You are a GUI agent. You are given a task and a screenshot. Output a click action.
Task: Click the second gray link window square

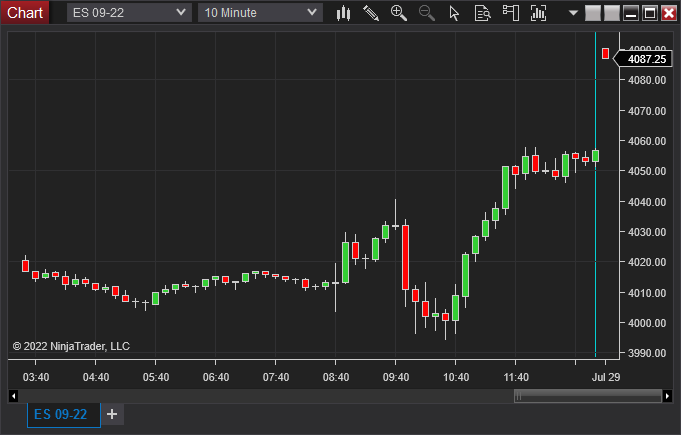[x=610, y=13]
